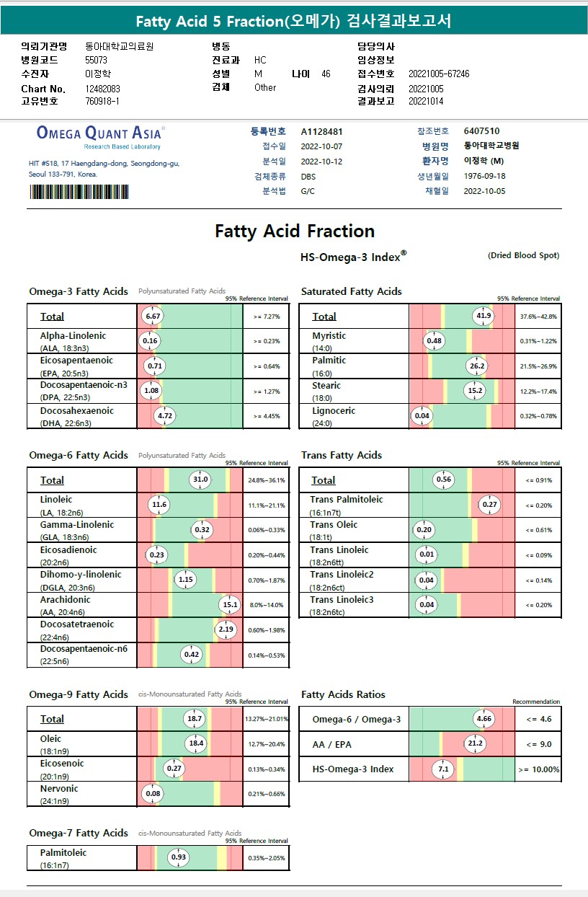Screen dimensions: 588x897
Task: Click the Omega-9 Fatty Acids Total label
Action: [52, 719]
